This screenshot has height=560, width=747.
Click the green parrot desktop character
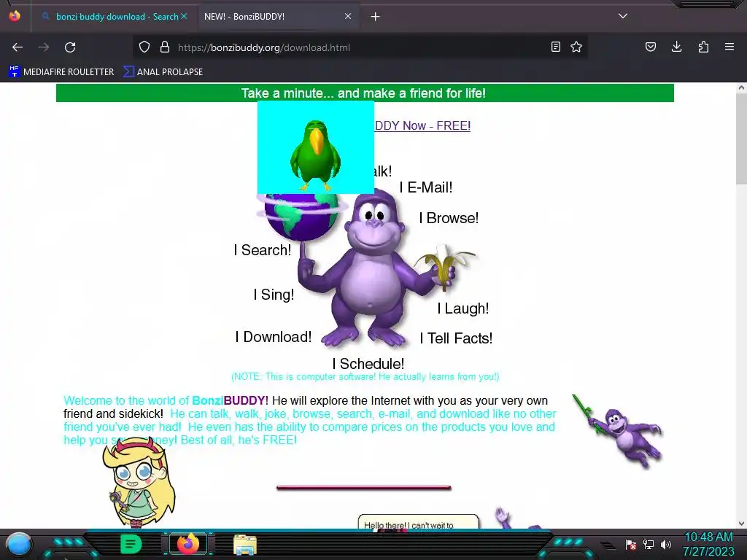pos(315,155)
